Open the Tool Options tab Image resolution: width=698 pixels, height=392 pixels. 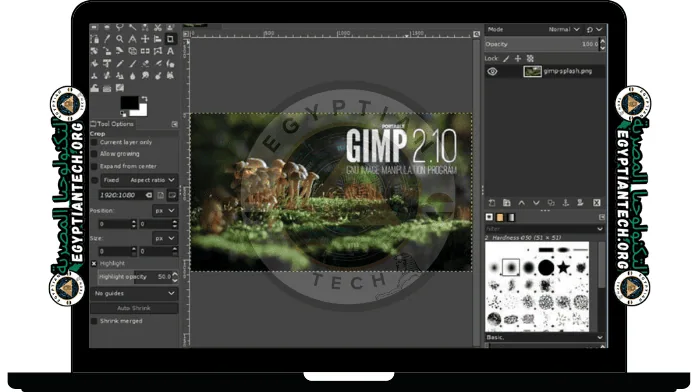click(x=112, y=124)
